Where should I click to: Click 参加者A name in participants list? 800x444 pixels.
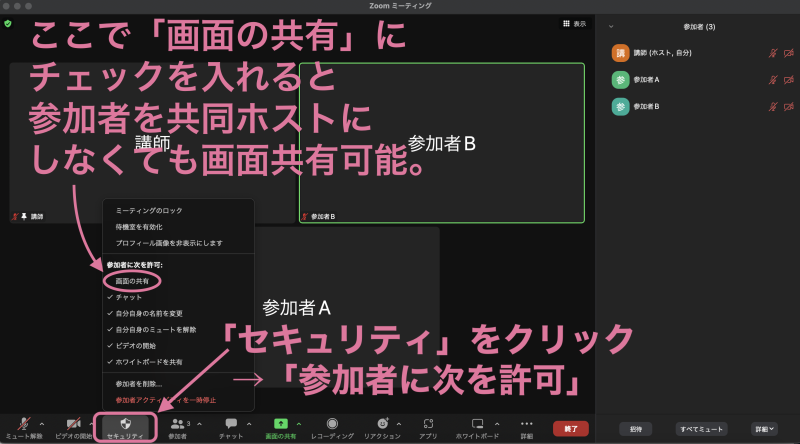646,80
